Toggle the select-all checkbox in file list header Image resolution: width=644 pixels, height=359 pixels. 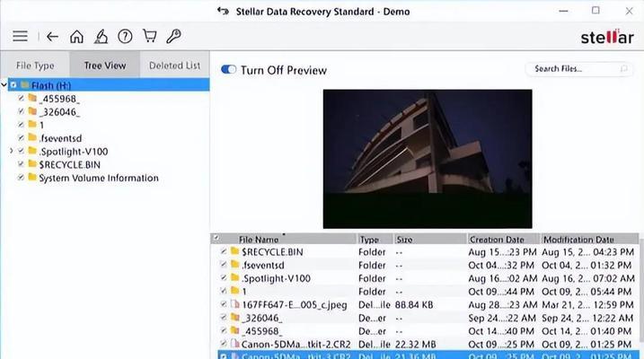(x=216, y=238)
